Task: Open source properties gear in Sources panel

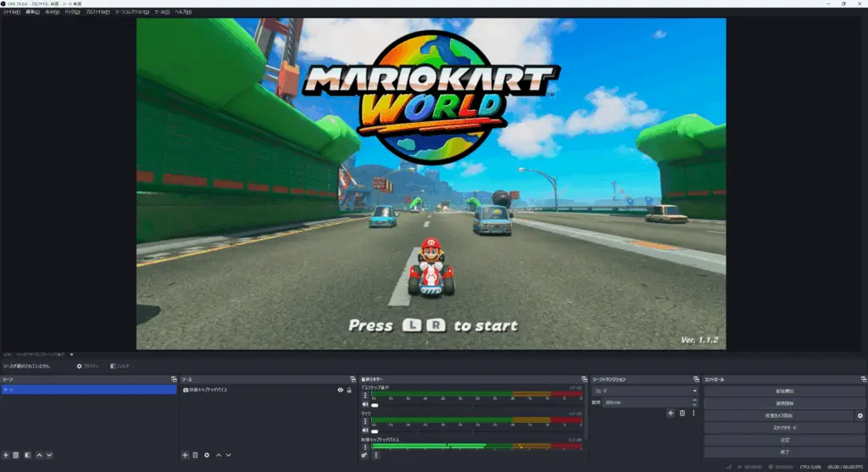Action: click(x=207, y=455)
